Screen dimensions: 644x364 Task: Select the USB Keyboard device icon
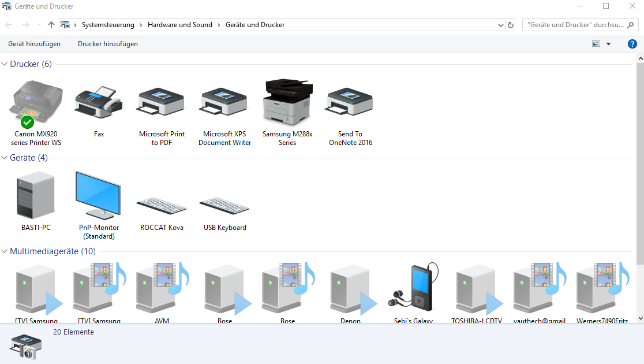(x=224, y=206)
